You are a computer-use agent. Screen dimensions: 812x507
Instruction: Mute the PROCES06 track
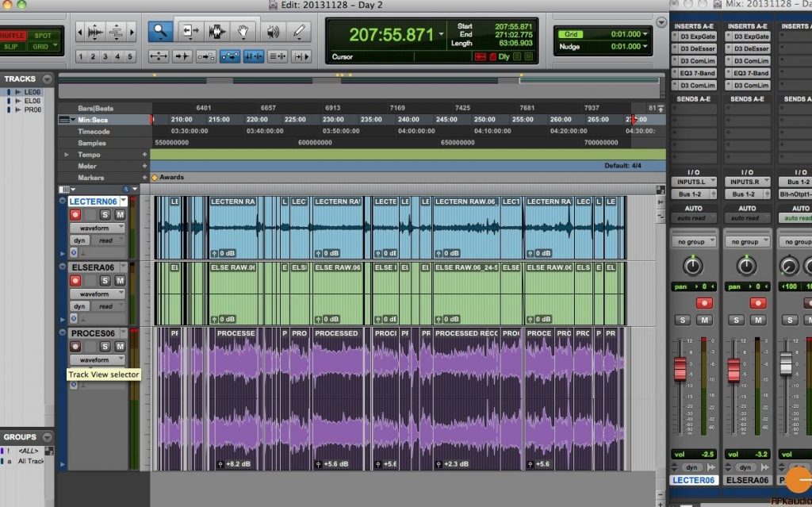tap(121, 347)
